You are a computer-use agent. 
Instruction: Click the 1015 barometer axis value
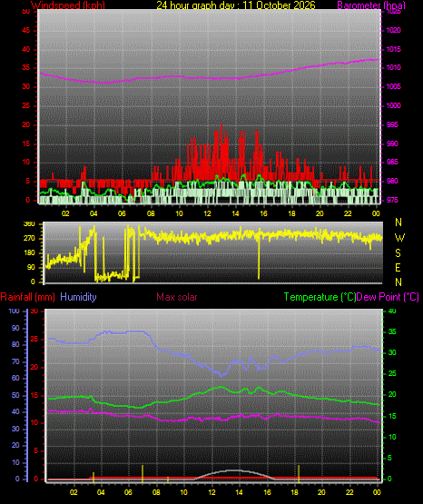pos(393,49)
